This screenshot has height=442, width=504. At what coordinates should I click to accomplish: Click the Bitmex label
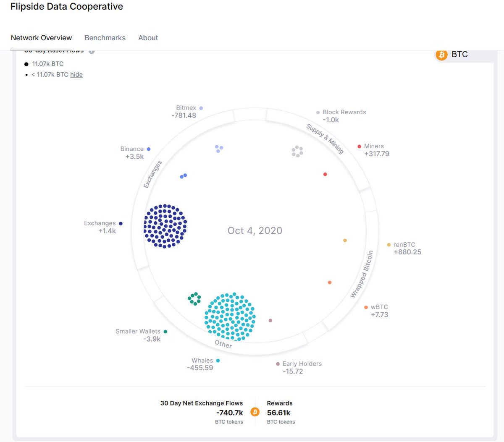tap(186, 108)
